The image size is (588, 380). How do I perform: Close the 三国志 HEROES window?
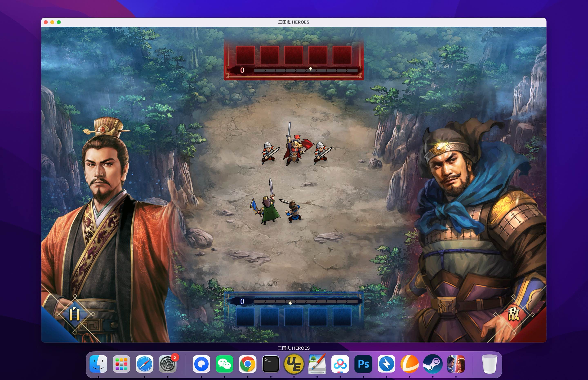(46, 22)
